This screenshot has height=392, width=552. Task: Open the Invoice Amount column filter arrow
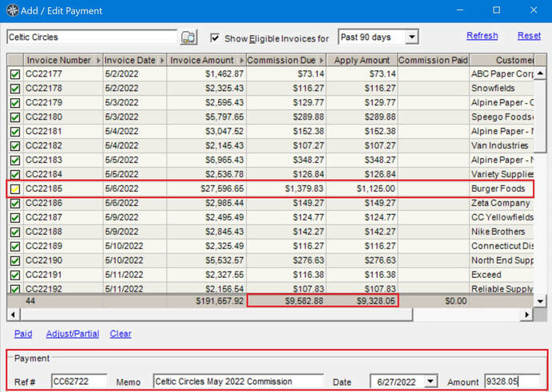241,61
